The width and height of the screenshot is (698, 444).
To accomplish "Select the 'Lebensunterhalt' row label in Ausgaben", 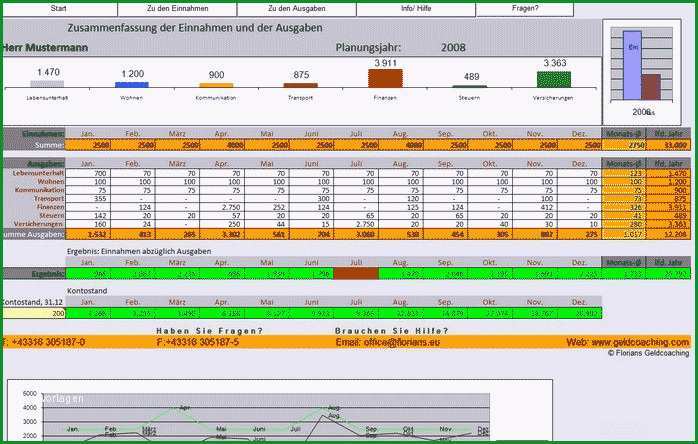I will click(38, 173).
